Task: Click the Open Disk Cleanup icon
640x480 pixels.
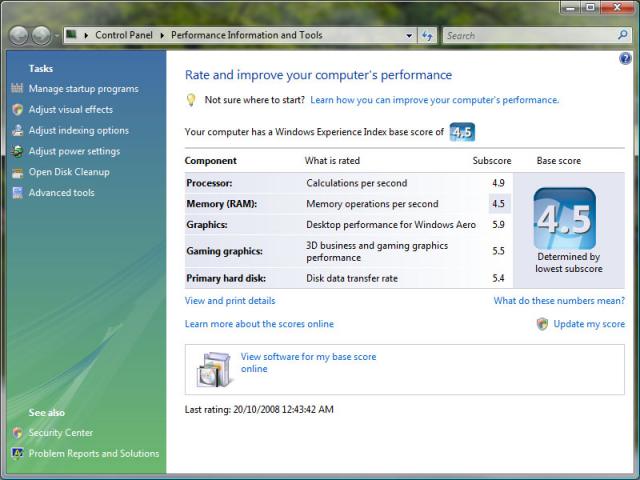Action: [17, 172]
